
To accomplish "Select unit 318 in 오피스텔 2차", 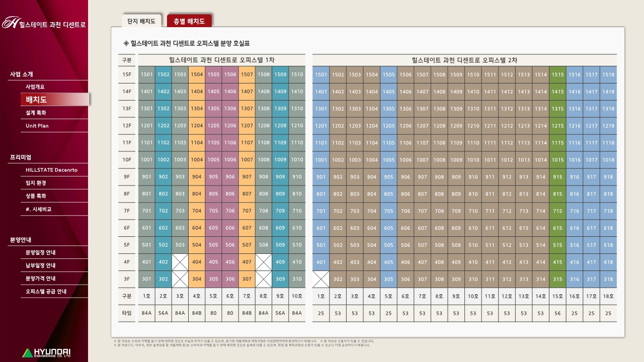I will coord(608,279).
